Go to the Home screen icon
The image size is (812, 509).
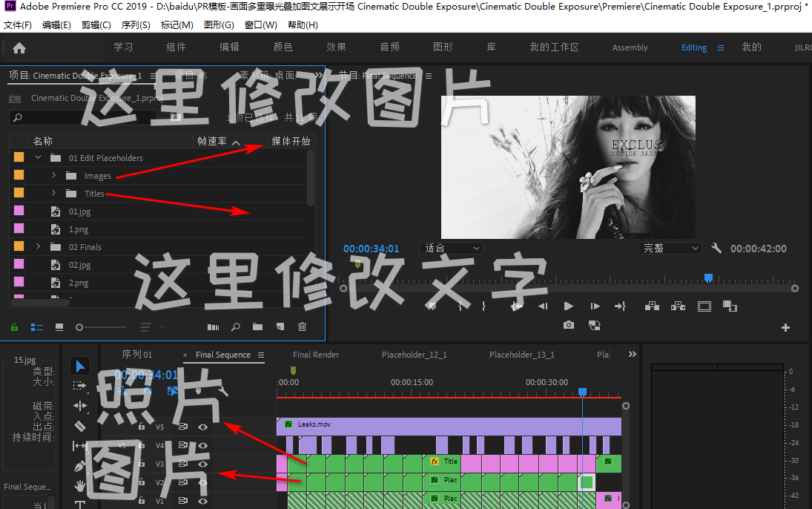(x=19, y=48)
